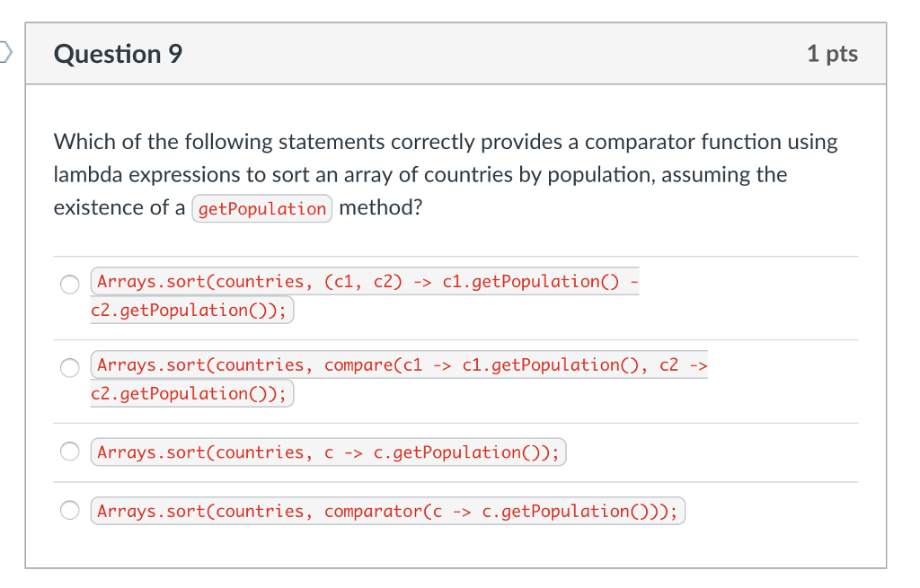Click the getPopulation code tag in the question
Image resolution: width=920 pixels, height=588 pixels.
(x=261, y=209)
